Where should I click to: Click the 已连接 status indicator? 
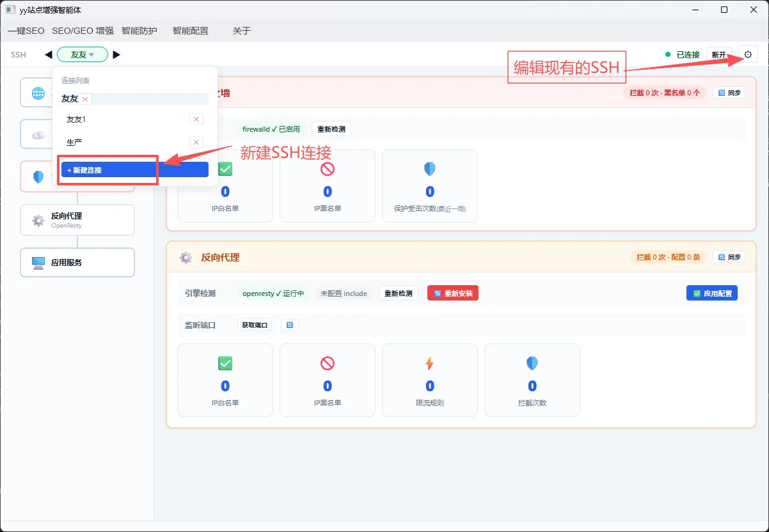pos(683,55)
